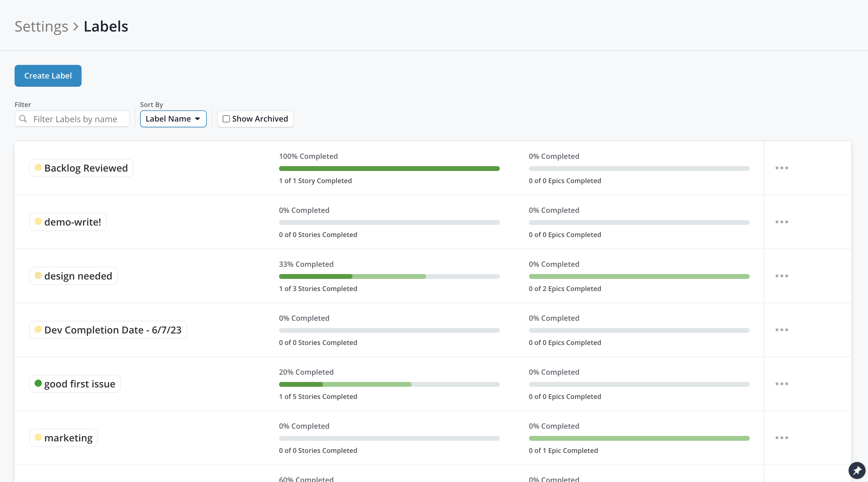The height and width of the screenshot is (482, 868).
Task: Open the Backlog Reviewed label
Action: pos(81,168)
